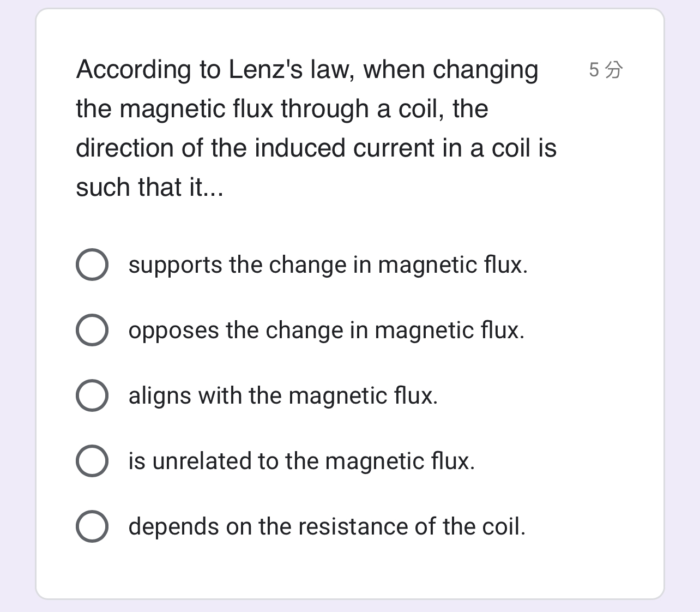Select the radio button for 'supports the change in magnetic flux'
This screenshot has width=700, height=612.
(92, 265)
